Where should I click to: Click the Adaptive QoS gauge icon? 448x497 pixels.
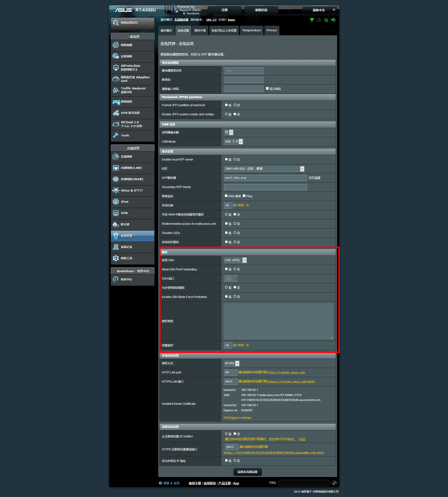point(116,79)
